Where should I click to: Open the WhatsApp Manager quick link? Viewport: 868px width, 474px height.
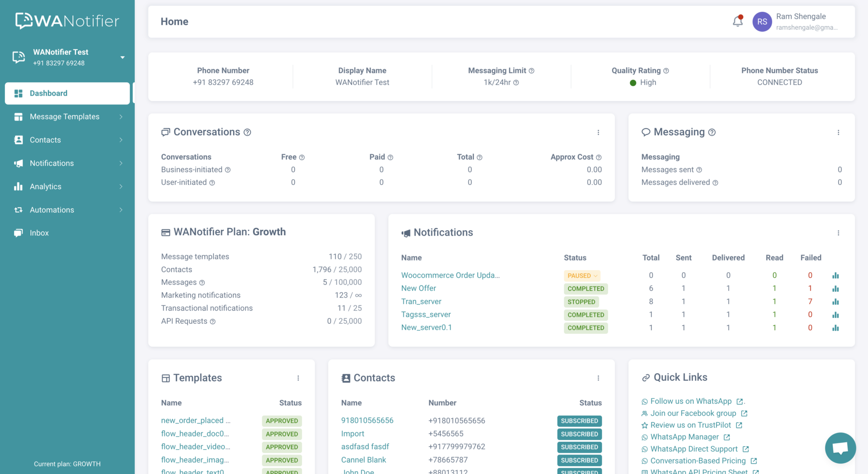[x=684, y=437]
